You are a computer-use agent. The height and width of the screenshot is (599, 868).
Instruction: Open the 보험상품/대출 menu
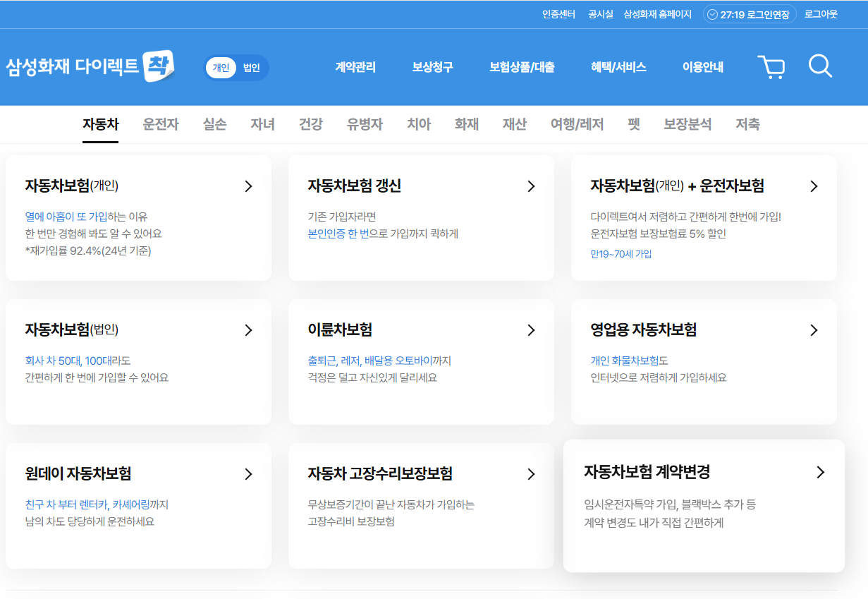(x=522, y=68)
